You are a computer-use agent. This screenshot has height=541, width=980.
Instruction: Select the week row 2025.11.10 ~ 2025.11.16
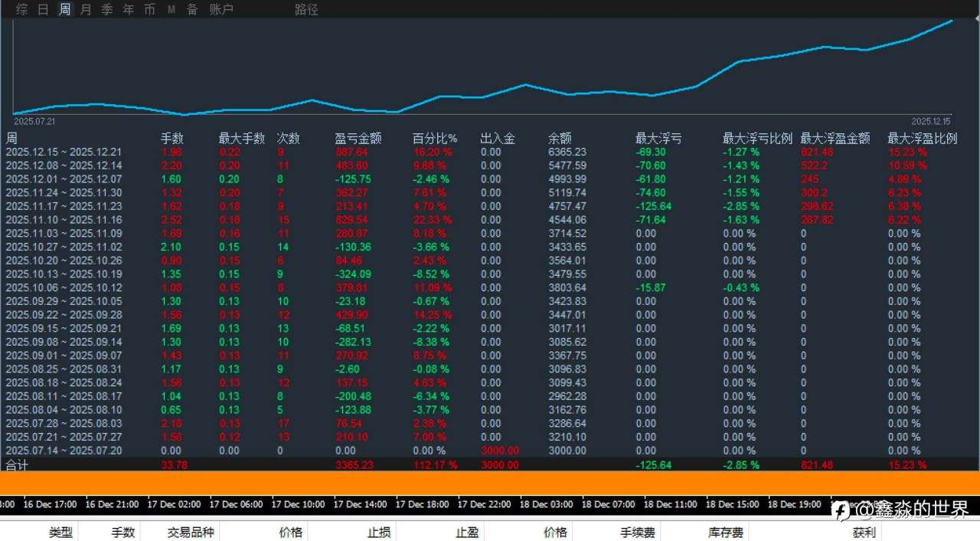coord(490,220)
